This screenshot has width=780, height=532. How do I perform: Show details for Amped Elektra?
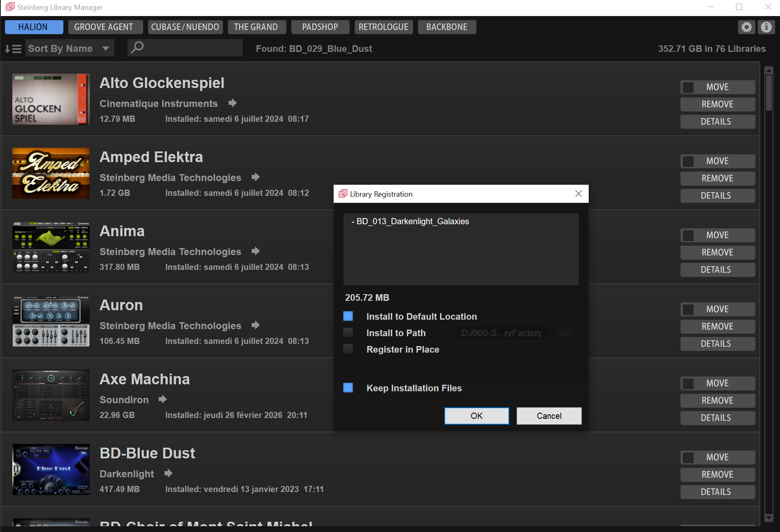[717, 196]
